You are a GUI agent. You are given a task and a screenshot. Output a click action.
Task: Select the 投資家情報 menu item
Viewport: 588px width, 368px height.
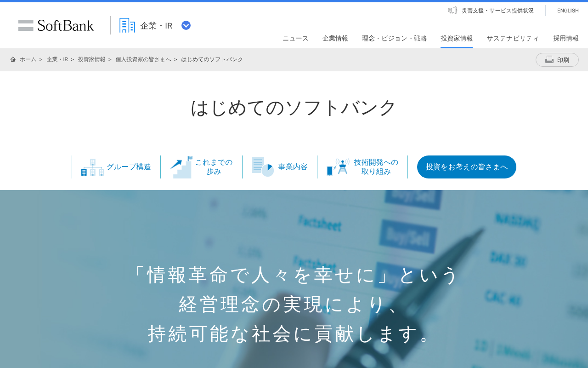click(x=457, y=38)
